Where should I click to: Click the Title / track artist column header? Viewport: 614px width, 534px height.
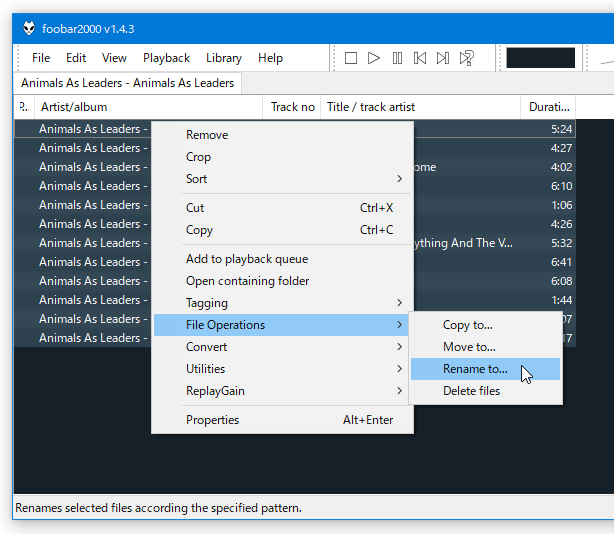tap(421, 107)
